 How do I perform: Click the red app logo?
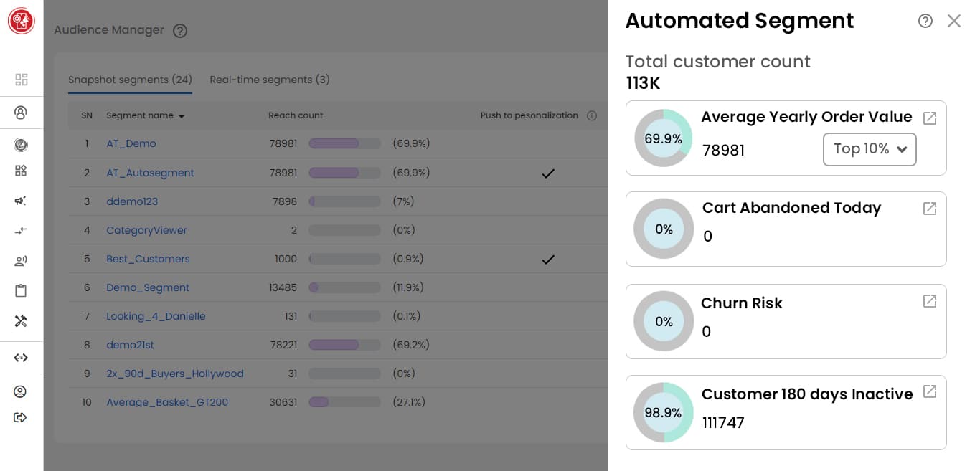pos(21,21)
